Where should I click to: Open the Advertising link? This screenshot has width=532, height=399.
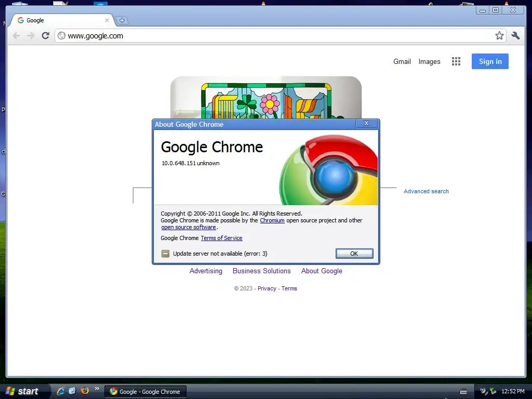coord(206,271)
